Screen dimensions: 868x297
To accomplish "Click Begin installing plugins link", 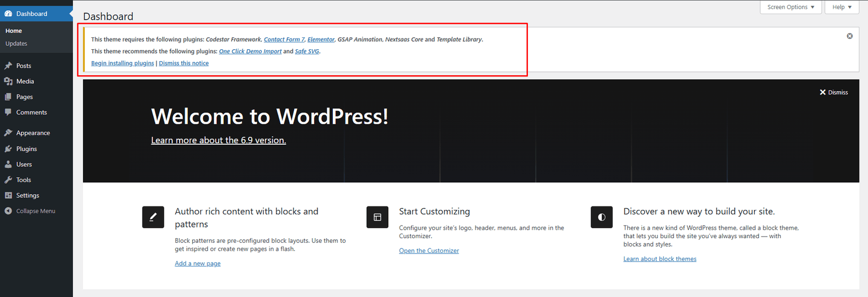I will tap(123, 63).
